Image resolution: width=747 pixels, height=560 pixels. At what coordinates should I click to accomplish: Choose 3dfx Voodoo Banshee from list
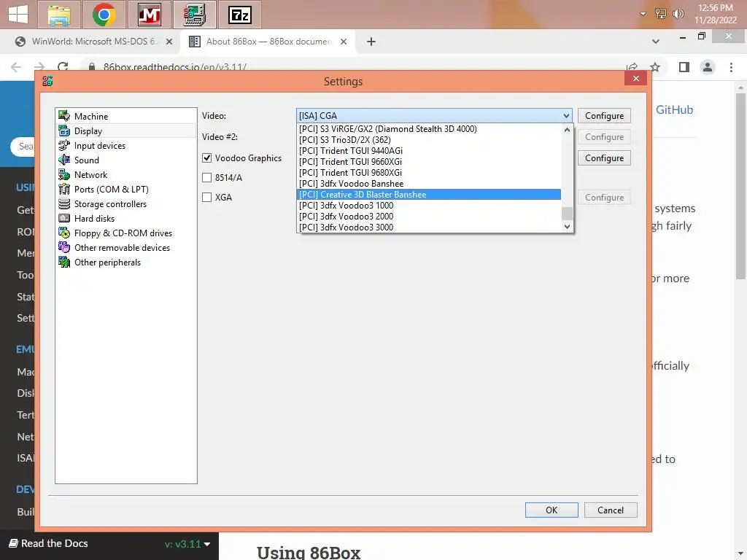(429, 183)
